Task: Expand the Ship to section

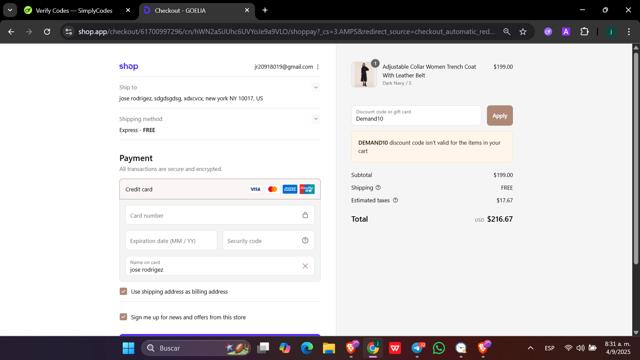Action: (316, 87)
